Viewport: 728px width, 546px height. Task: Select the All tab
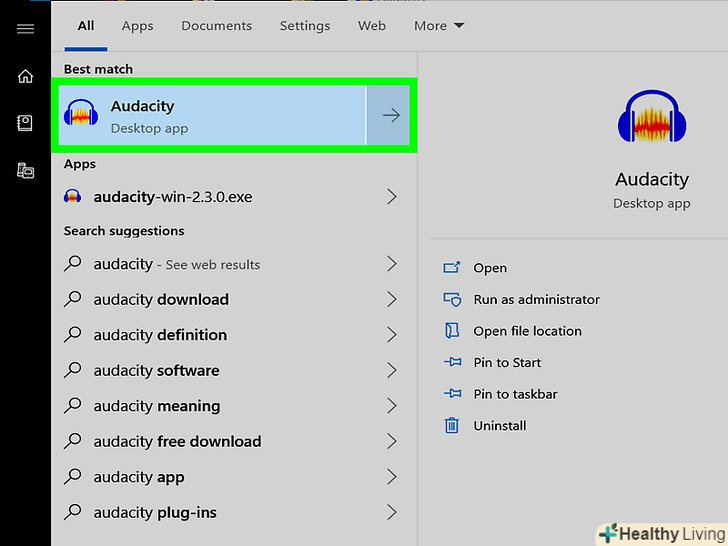tap(86, 26)
